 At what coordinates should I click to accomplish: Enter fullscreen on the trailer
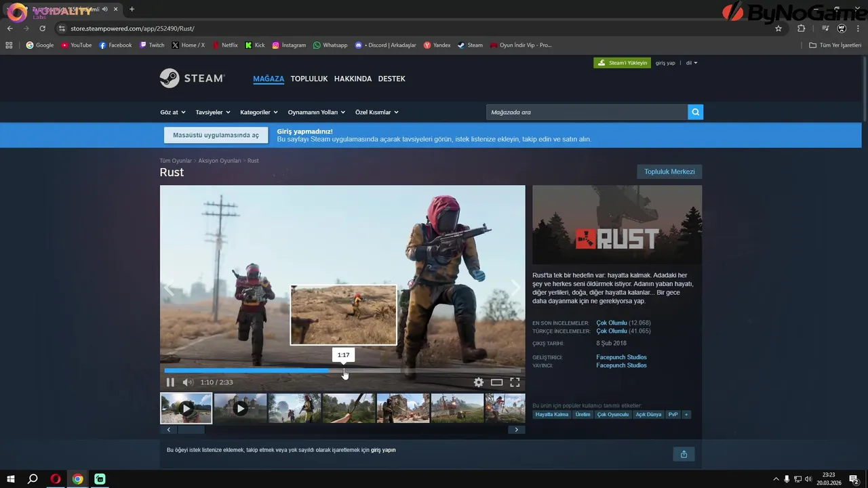point(515,382)
